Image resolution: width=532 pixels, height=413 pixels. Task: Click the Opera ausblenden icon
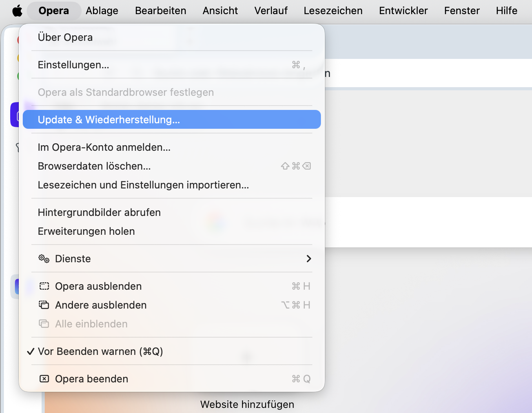(x=44, y=286)
